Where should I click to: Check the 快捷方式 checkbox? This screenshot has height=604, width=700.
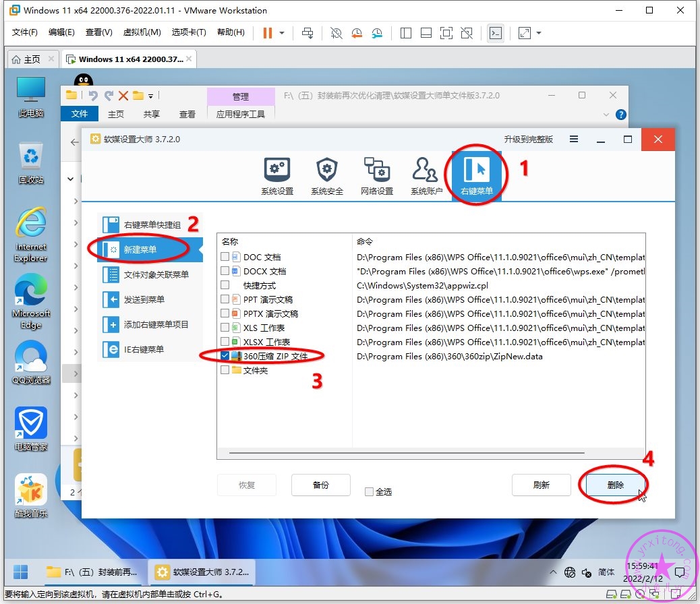coord(225,285)
